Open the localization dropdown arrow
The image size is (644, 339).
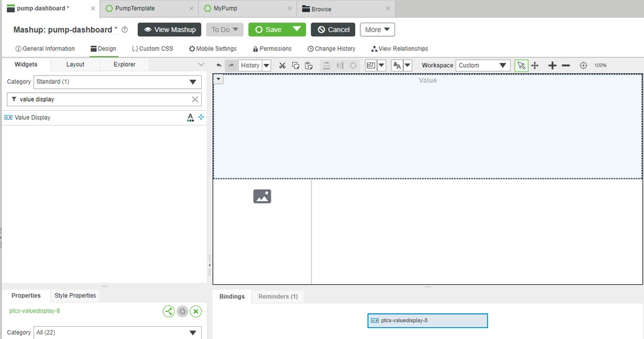click(407, 65)
